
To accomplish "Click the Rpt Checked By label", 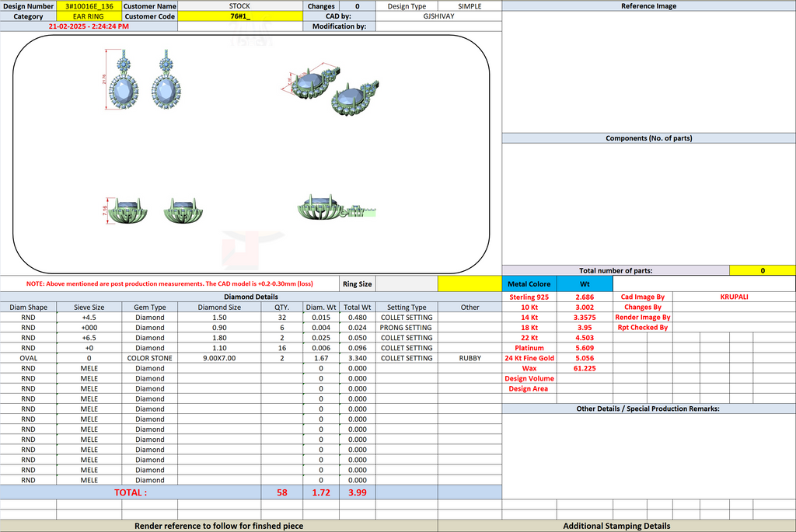I will click(643, 328).
